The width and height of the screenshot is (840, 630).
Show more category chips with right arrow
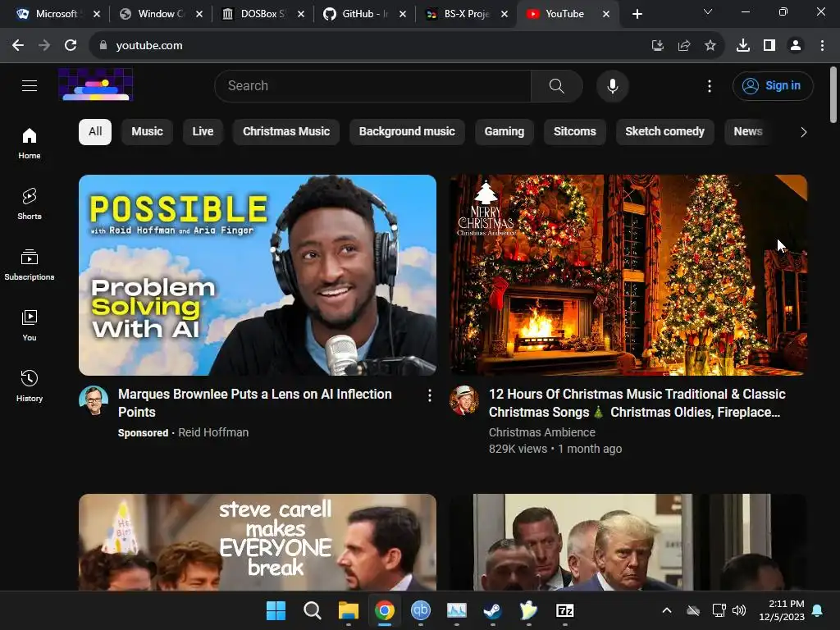pos(803,132)
